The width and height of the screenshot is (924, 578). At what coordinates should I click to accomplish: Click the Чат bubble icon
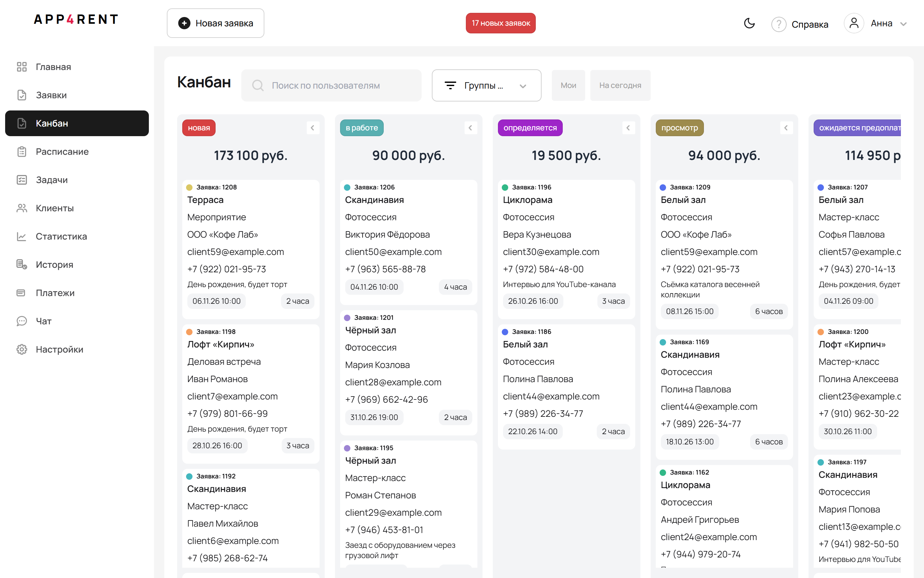click(22, 321)
